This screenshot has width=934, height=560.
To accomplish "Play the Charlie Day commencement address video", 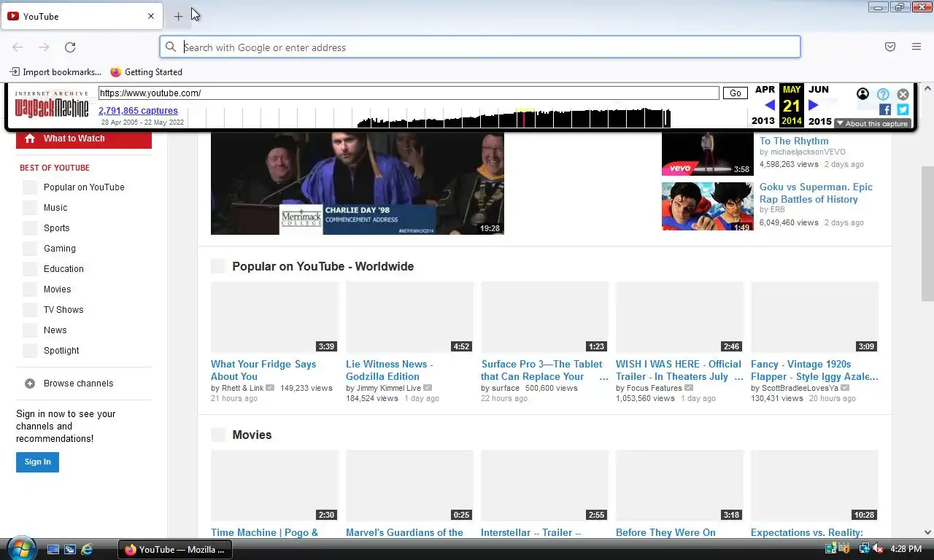I will click(x=357, y=184).
